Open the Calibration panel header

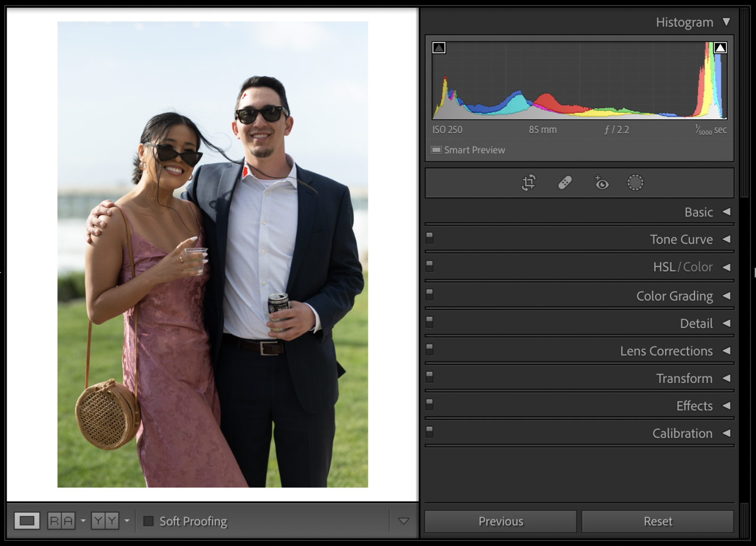click(x=682, y=433)
